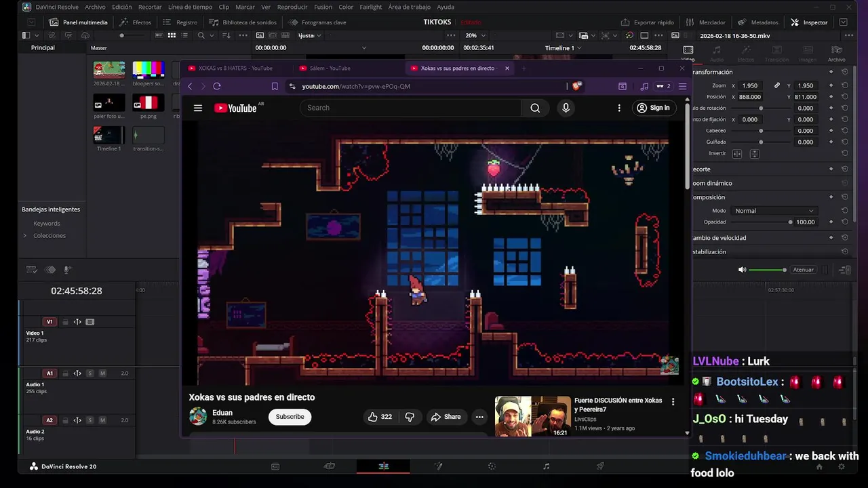This screenshot has width=868, height=488.
Task: Toggle the Inspector panel
Action: 809,22
